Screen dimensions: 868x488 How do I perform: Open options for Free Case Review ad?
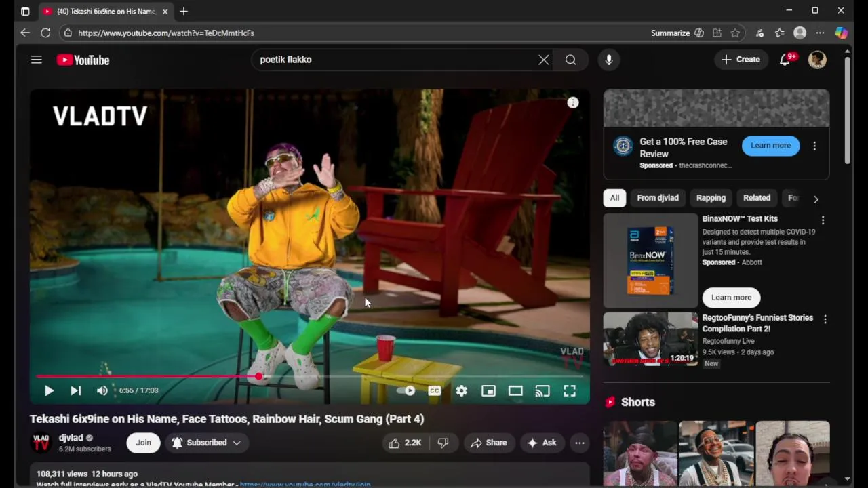point(814,146)
